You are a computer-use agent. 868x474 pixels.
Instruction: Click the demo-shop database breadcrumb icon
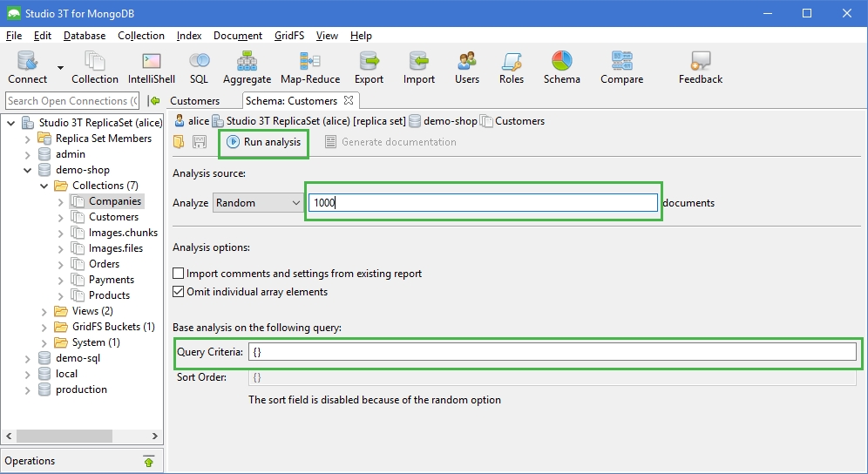coord(415,121)
